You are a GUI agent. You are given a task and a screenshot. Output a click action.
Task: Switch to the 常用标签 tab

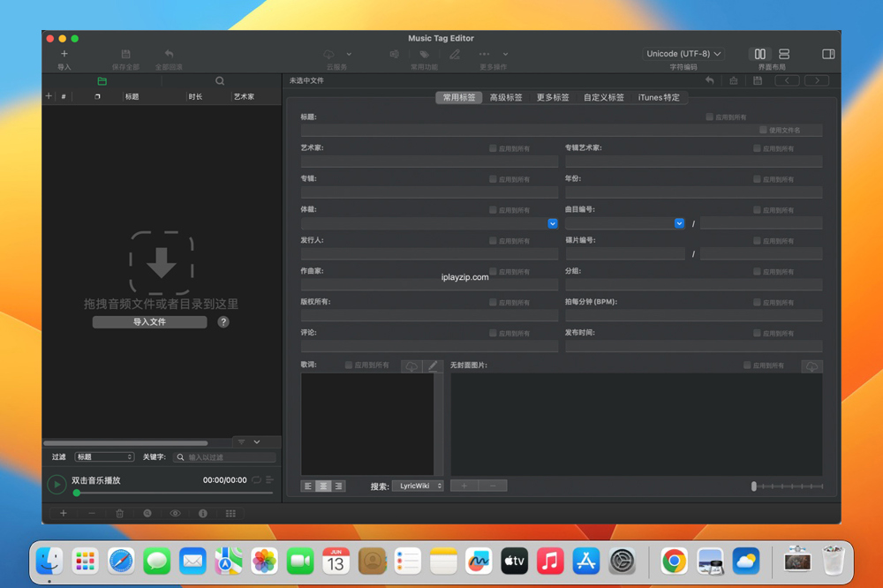459,97
